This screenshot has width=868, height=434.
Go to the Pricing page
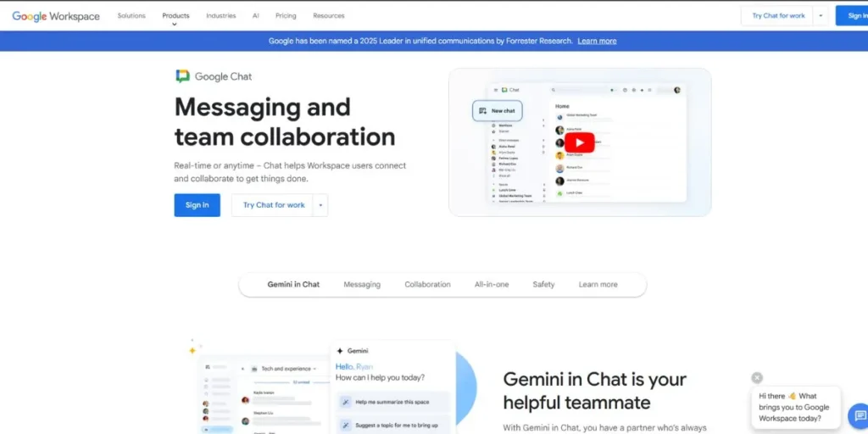[286, 15]
